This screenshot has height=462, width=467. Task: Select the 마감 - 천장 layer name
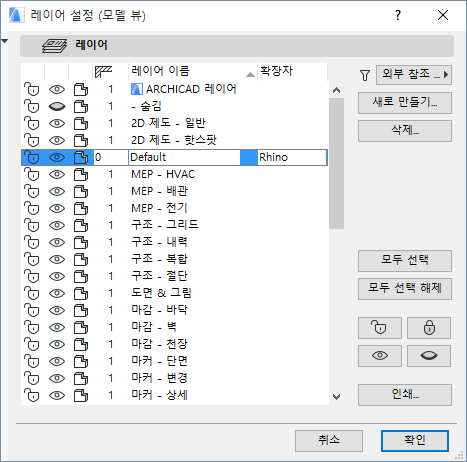pos(159,344)
